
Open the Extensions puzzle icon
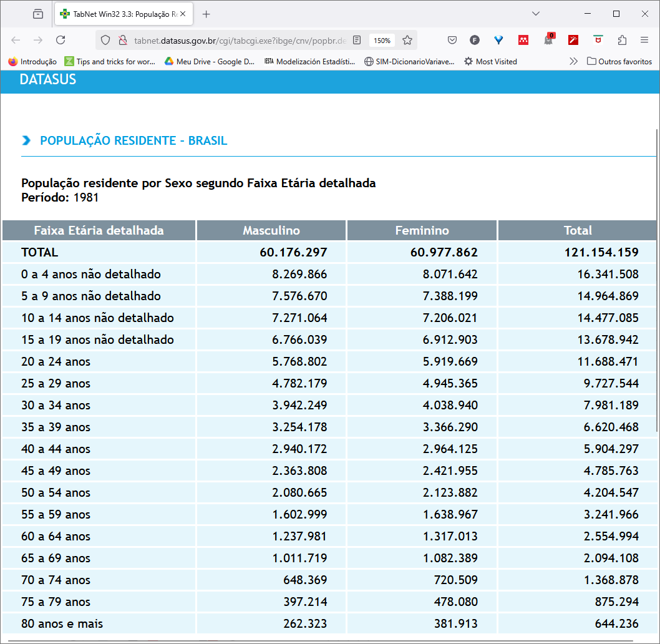(x=622, y=40)
